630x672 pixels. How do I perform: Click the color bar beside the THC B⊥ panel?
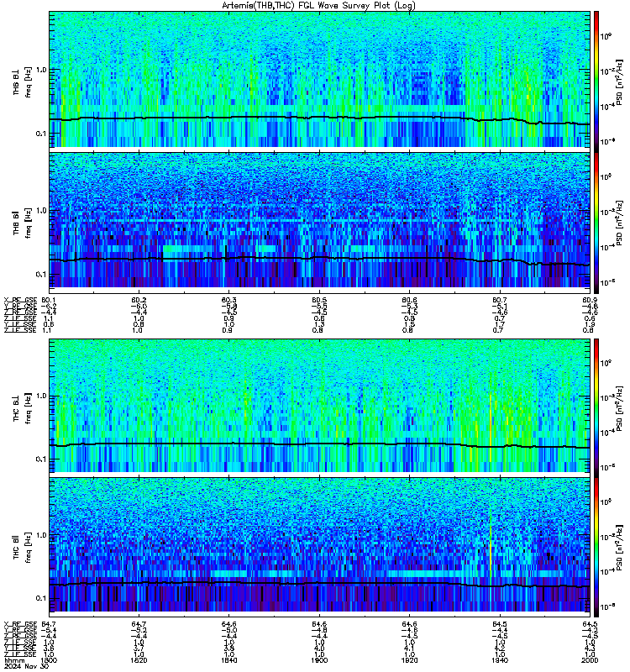[596, 407]
